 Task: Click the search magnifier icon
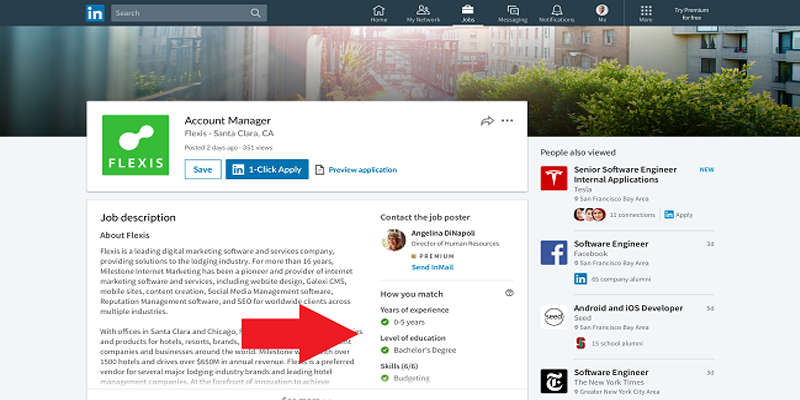pos(256,13)
